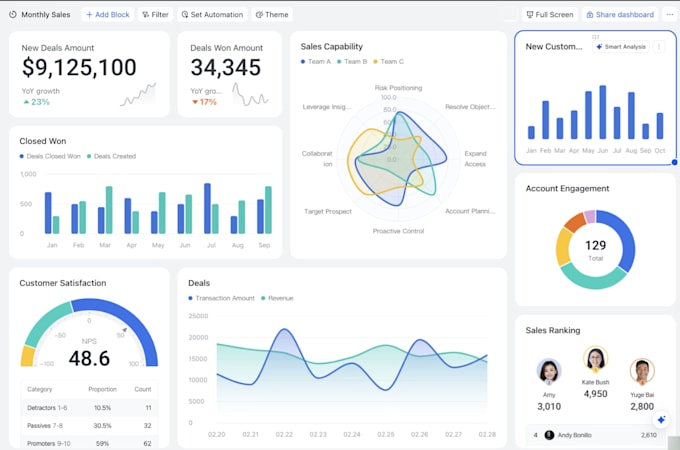The image size is (680, 450).
Task: Toggle Deals Created legend in Closed Won
Action: pyautogui.click(x=111, y=156)
